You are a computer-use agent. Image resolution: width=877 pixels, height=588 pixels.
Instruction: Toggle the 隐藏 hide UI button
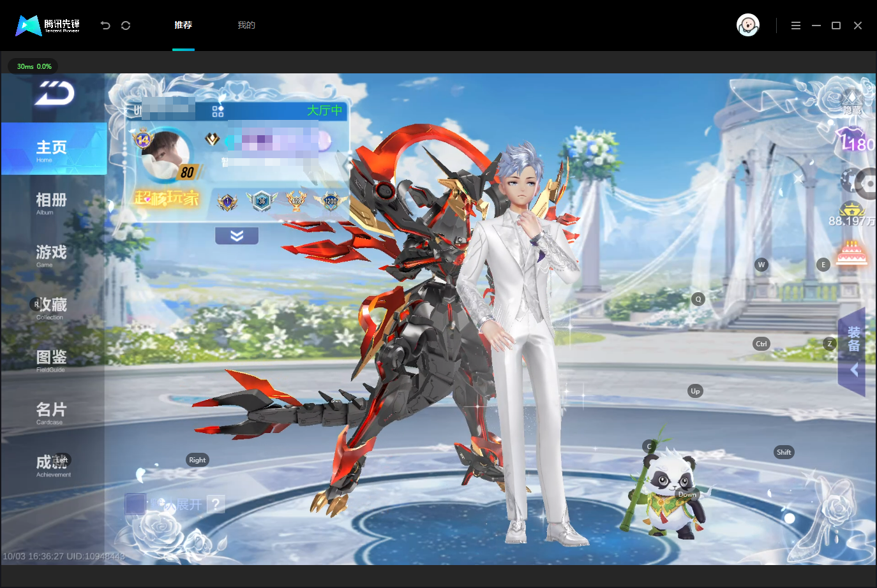coord(851,102)
